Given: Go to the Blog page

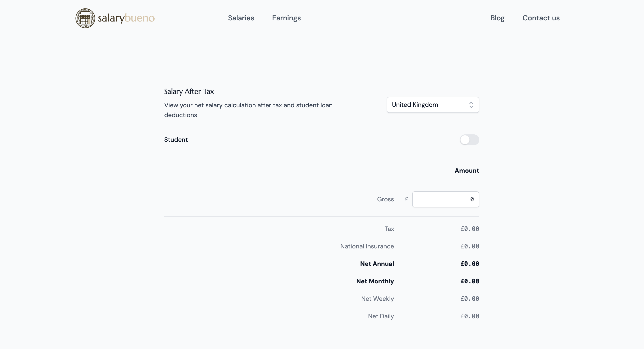Looking at the screenshot, I should 497,18.
